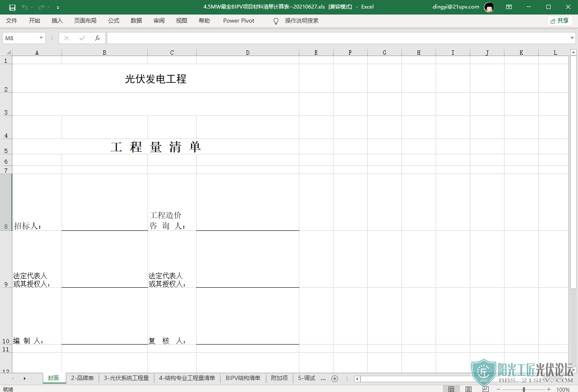
Task: Click the Name Box showing M8
Action: (21, 38)
